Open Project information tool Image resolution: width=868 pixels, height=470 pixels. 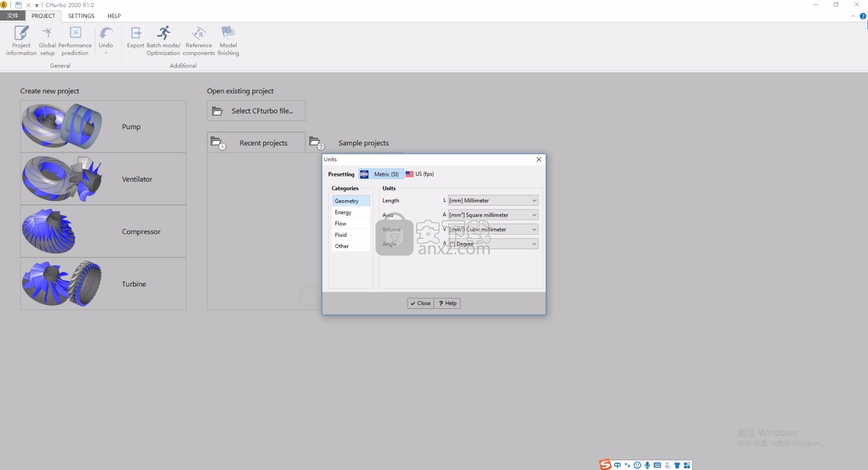click(x=21, y=41)
